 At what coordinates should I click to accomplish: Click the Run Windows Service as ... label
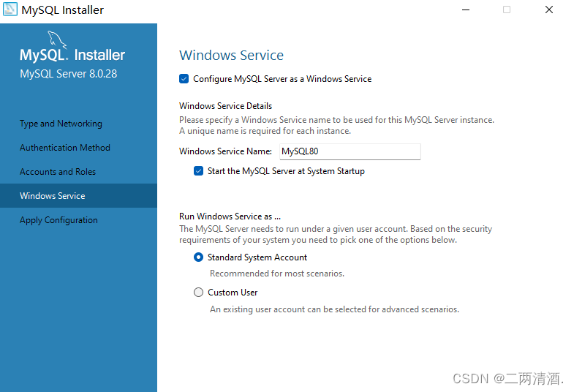click(230, 216)
